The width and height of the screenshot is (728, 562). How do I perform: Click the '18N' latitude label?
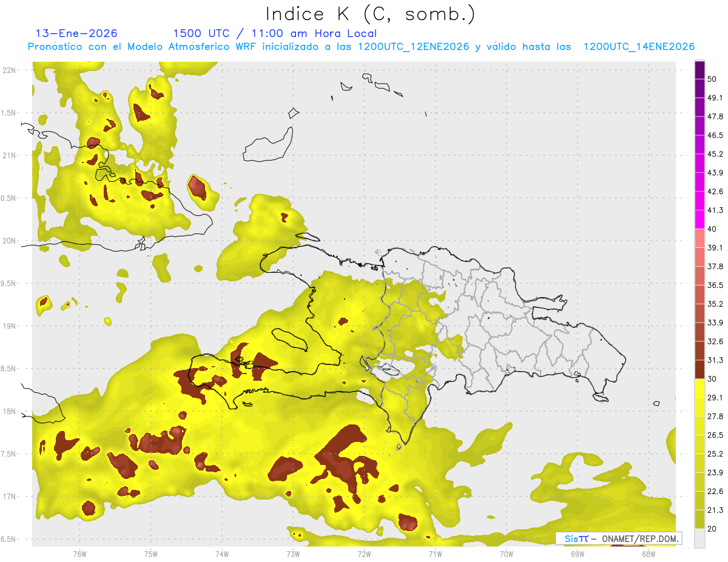pos(9,412)
